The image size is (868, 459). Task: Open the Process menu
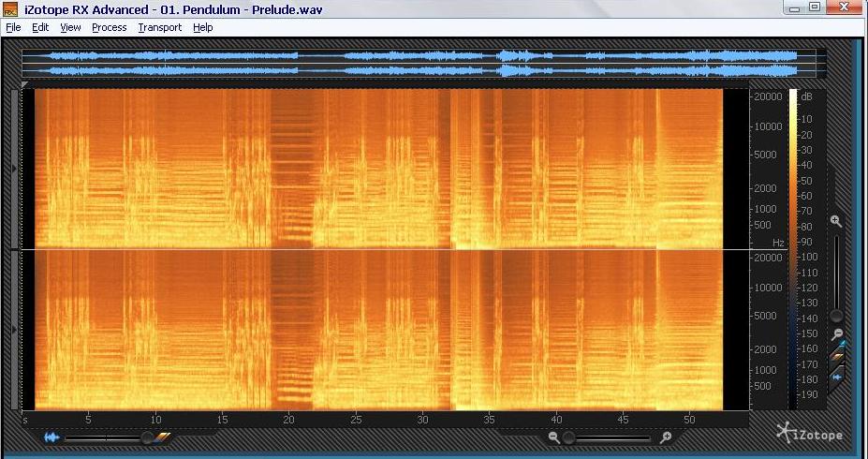(109, 27)
